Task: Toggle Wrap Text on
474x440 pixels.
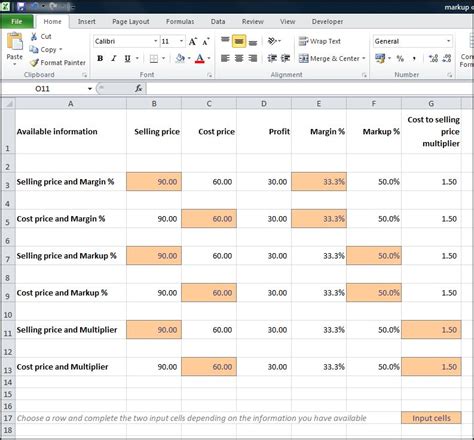Action: [x=320, y=41]
